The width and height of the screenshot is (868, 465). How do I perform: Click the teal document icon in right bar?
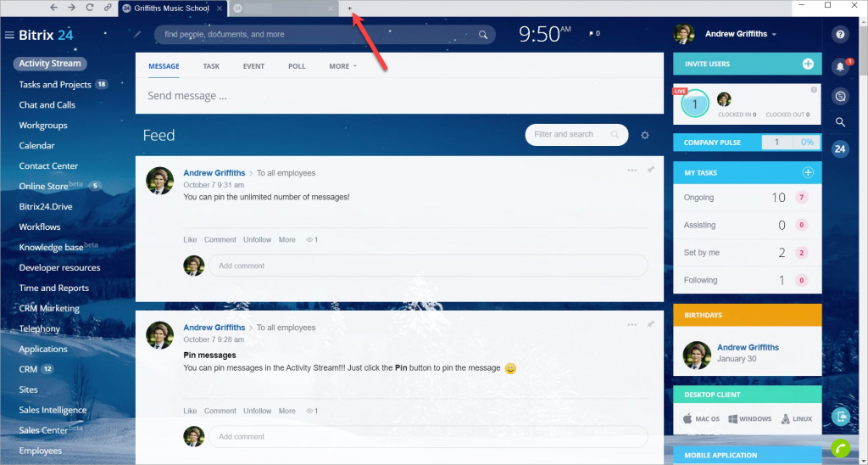pos(840,417)
